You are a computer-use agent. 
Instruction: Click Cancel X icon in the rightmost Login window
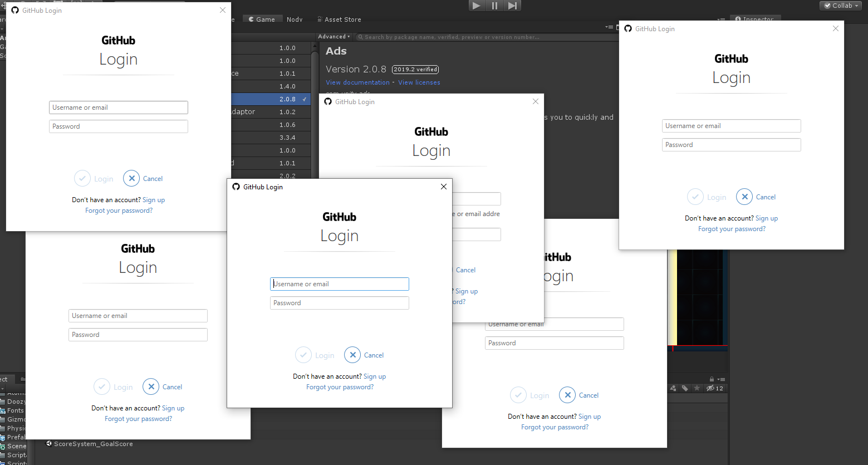(x=744, y=197)
